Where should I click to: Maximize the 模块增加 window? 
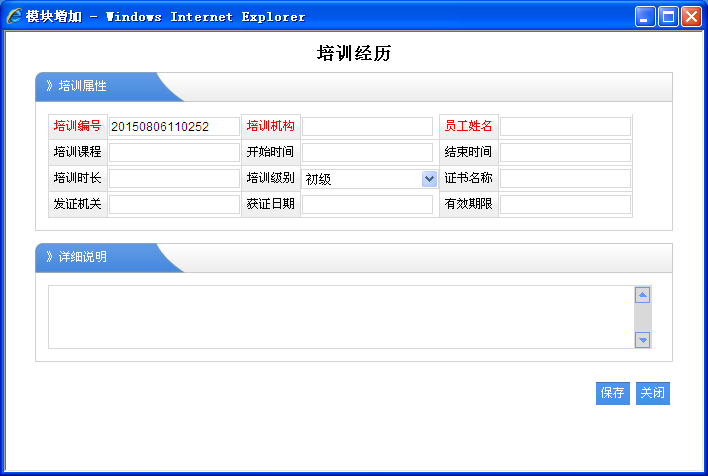pos(667,16)
